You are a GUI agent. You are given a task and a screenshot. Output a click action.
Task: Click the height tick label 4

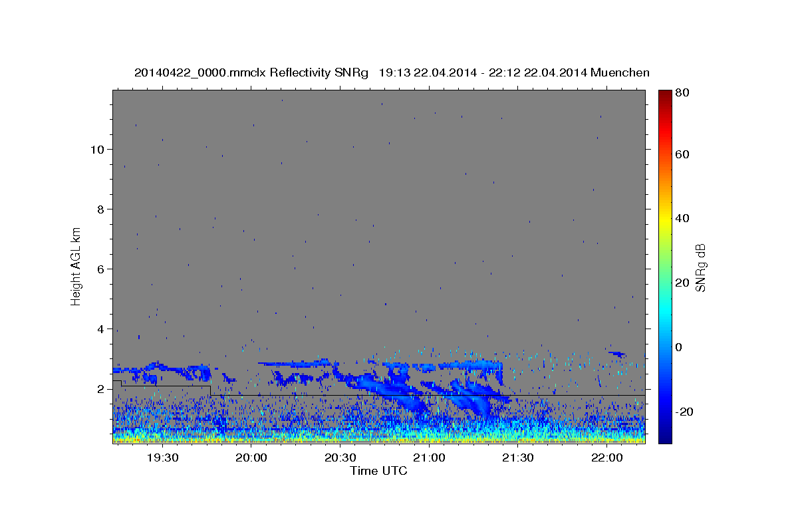(100, 329)
